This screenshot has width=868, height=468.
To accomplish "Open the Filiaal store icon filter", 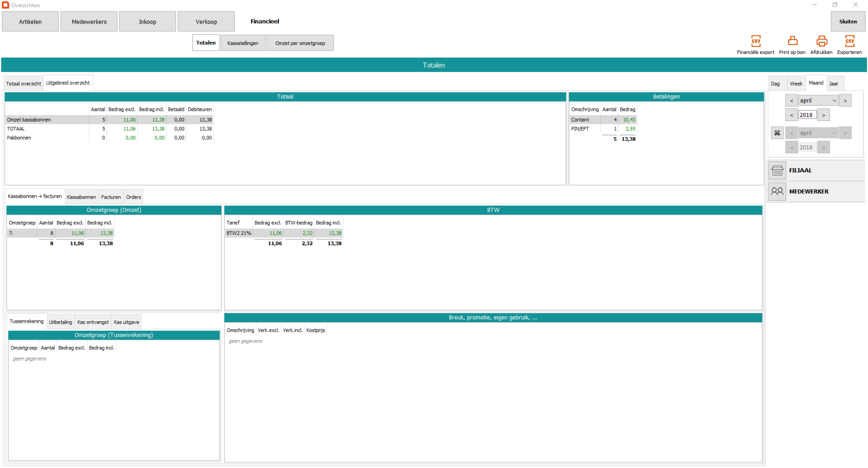I will click(x=777, y=170).
